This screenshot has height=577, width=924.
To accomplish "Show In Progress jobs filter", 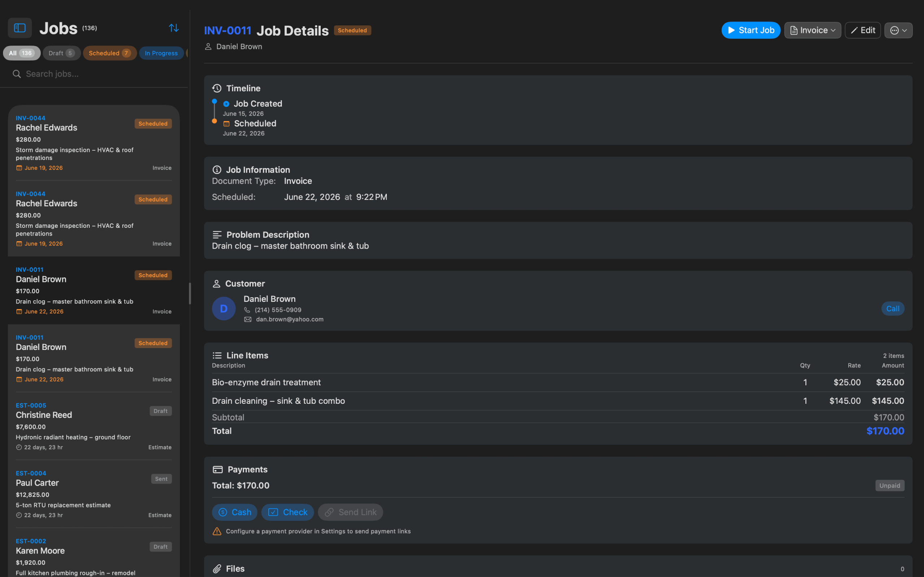I will (161, 53).
